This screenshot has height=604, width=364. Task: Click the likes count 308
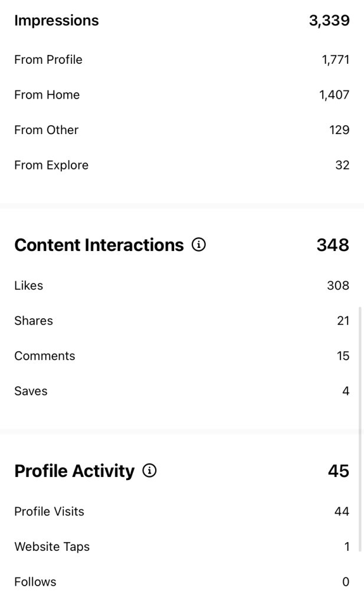tap(338, 286)
